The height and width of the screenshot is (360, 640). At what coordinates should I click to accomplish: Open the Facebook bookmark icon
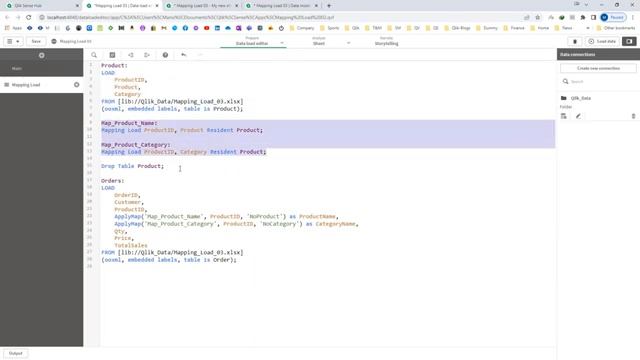tap(185, 28)
